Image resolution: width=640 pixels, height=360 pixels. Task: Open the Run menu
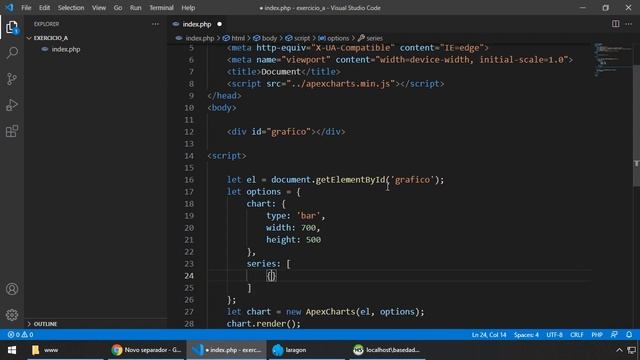click(136, 8)
